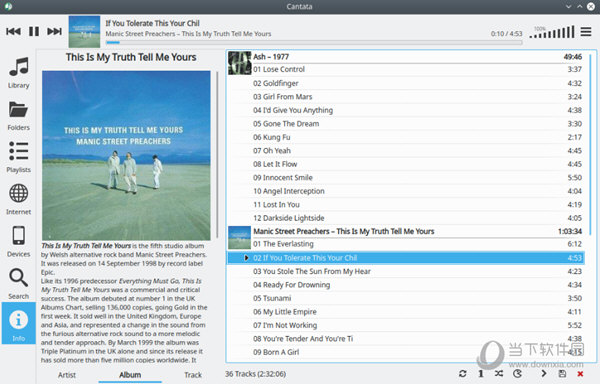Click the now-playing song title text
The width and height of the screenshot is (600, 384).
[x=152, y=23]
